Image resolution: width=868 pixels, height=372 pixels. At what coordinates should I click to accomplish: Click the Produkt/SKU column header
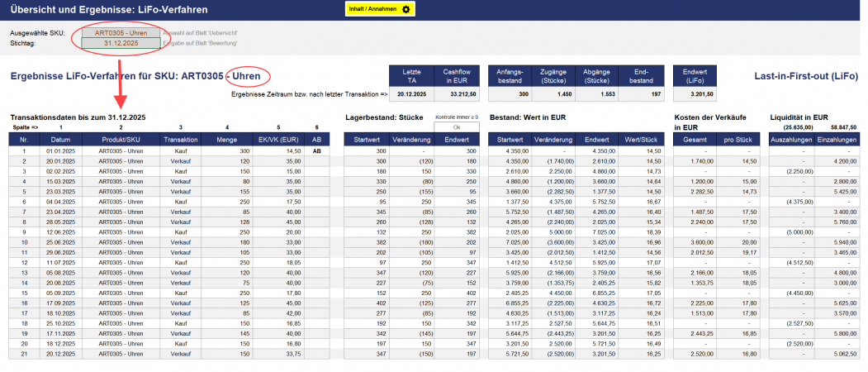[x=121, y=141]
